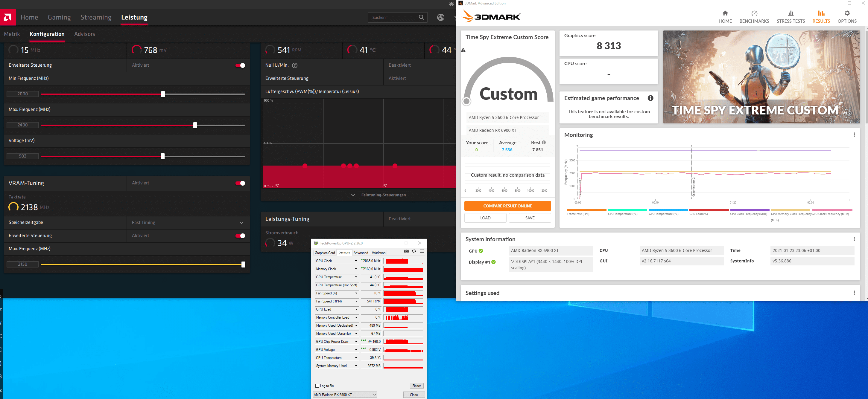Click the LOAD button in 3DMark
868x399 pixels.
(485, 218)
